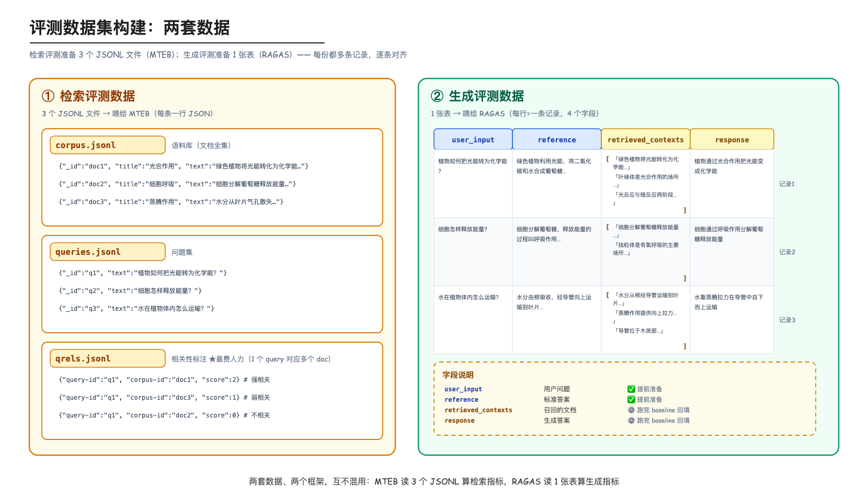Click the "记录2" row label

(787, 252)
